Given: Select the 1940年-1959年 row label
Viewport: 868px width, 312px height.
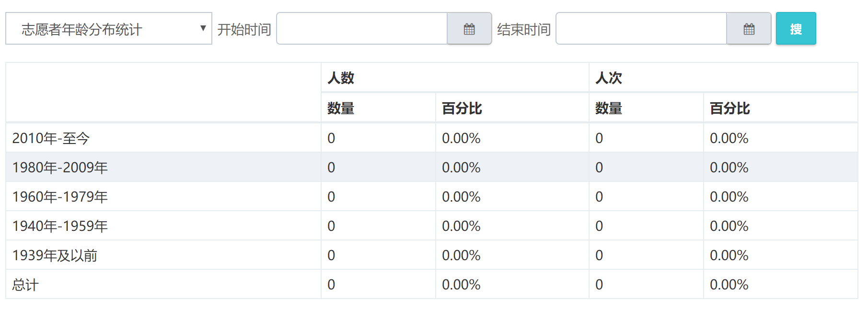Looking at the screenshot, I should coord(60,226).
